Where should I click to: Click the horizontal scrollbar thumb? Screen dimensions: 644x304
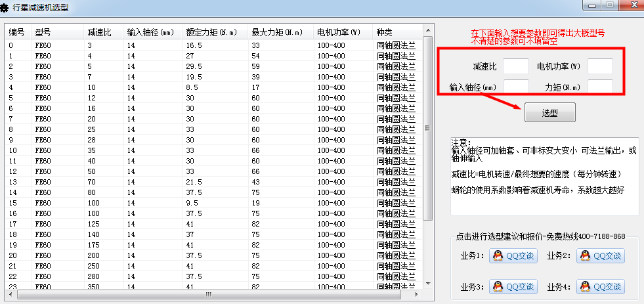coord(209,294)
